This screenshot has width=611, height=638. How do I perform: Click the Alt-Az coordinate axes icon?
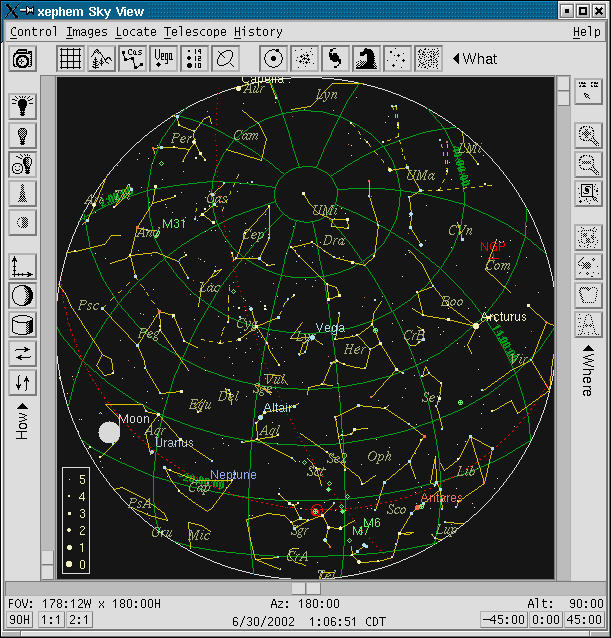tap(22, 267)
